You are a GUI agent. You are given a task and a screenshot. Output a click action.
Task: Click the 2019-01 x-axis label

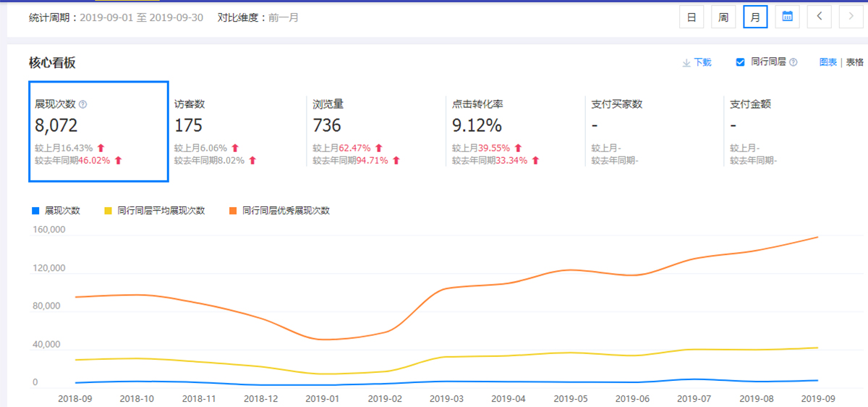[323, 398]
